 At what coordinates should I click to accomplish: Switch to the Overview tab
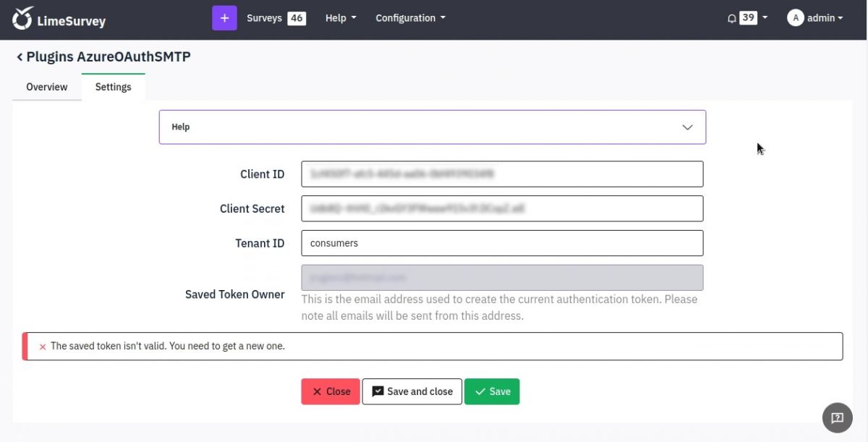(x=46, y=86)
